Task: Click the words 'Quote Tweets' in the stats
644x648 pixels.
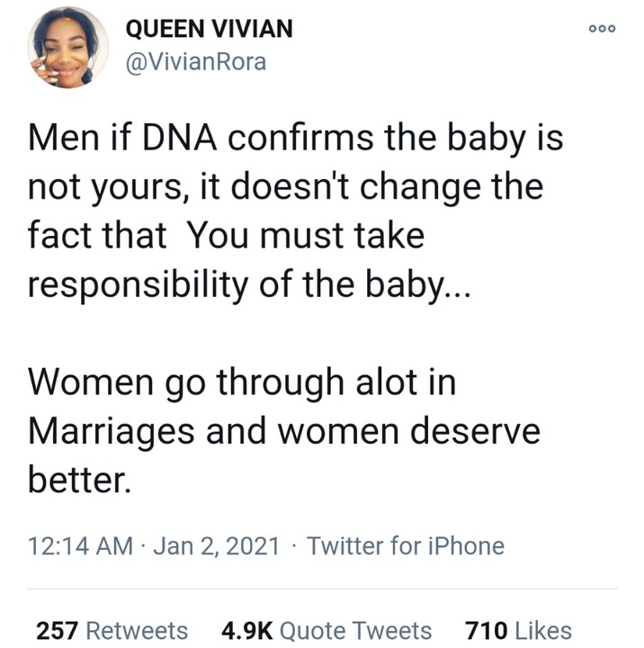Action: (353, 630)
